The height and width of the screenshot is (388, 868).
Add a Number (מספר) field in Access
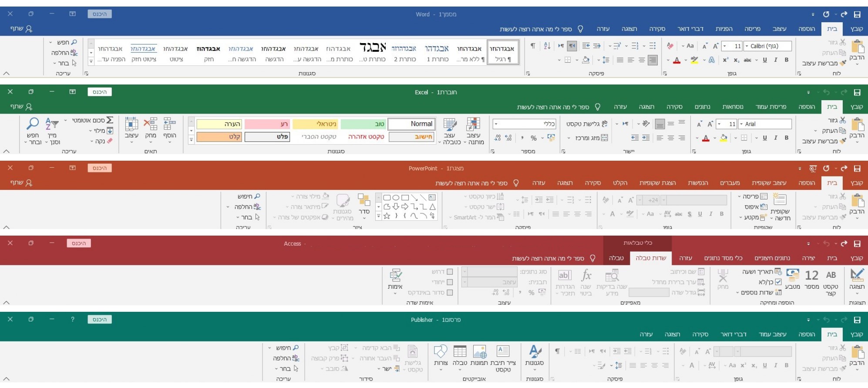tap(812, 280)
